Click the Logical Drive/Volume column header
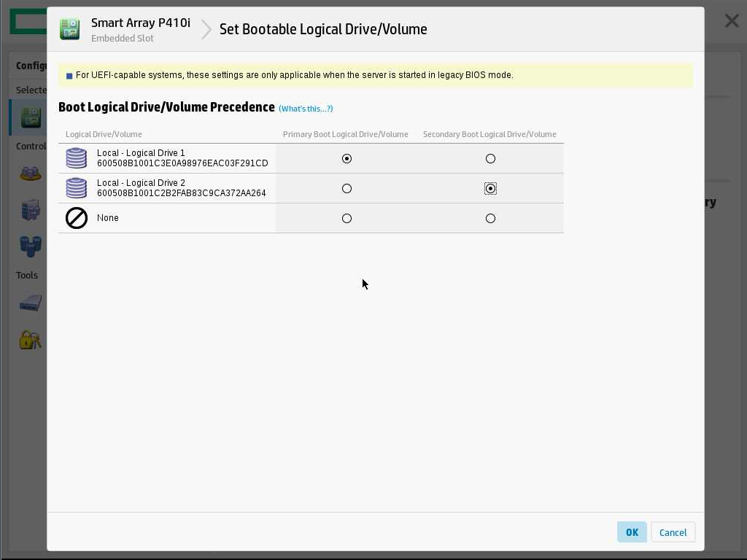This screenshot has width=747, height=560. coord(104,134)
